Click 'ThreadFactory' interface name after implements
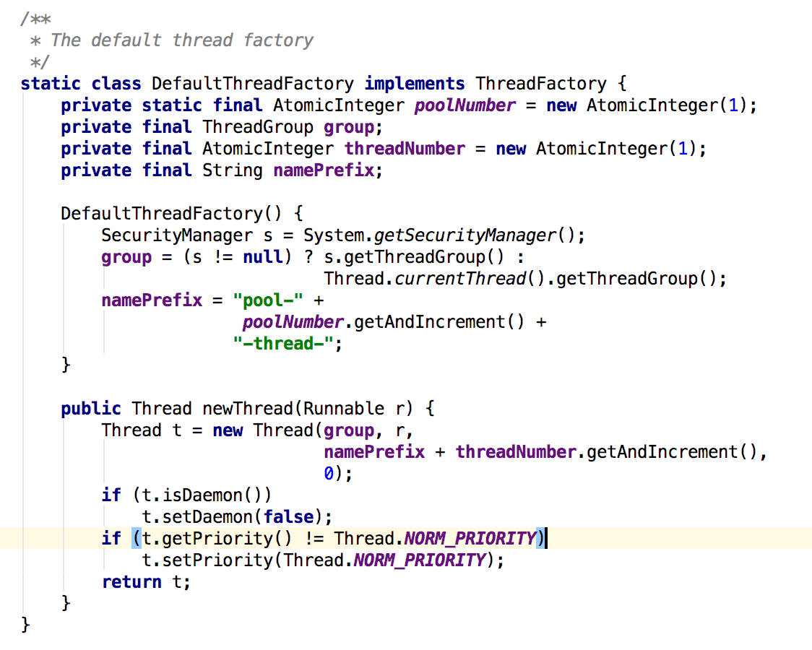 click(x=540, y=84)
